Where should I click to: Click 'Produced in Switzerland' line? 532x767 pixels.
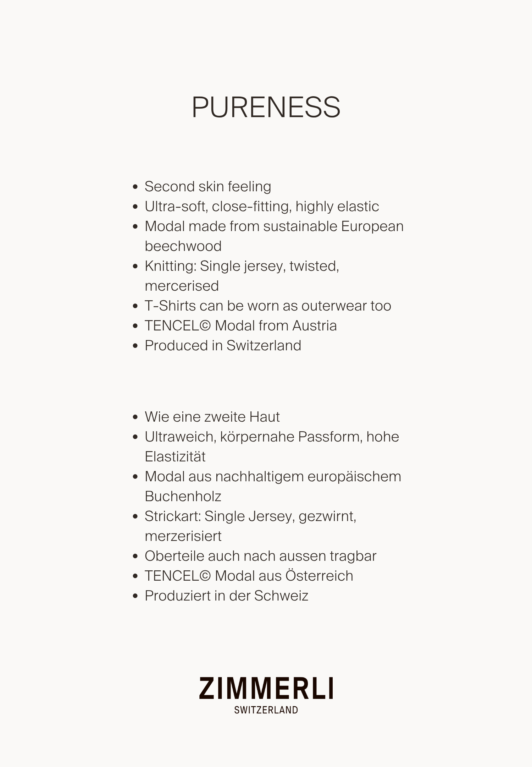tap(223, 345)
